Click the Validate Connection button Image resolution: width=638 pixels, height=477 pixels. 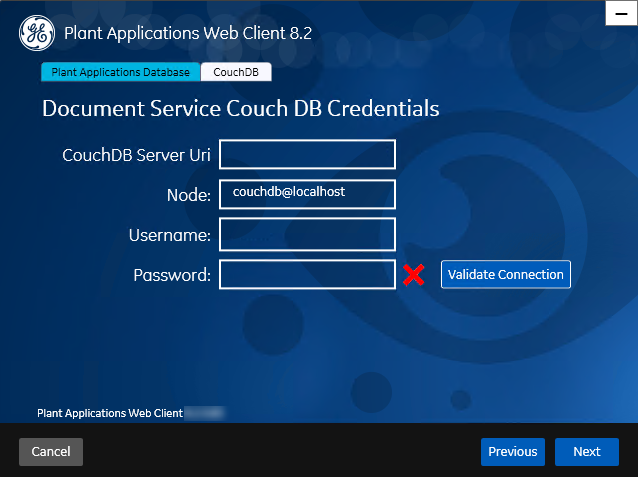[506, 274]
